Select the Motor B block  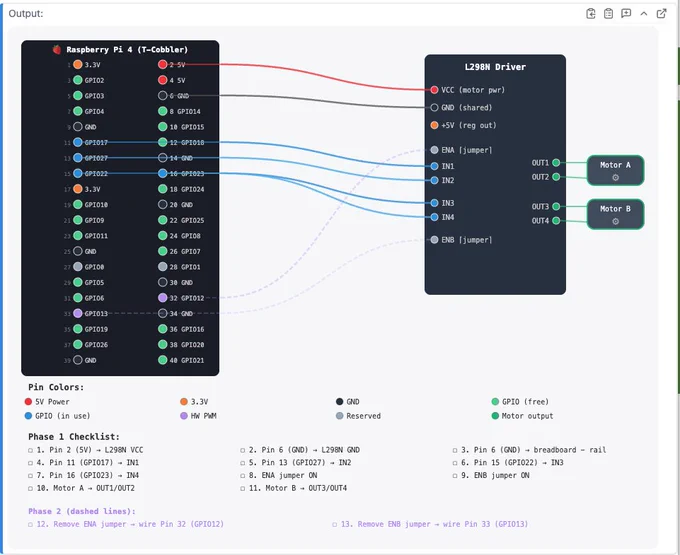coord(615,214)
